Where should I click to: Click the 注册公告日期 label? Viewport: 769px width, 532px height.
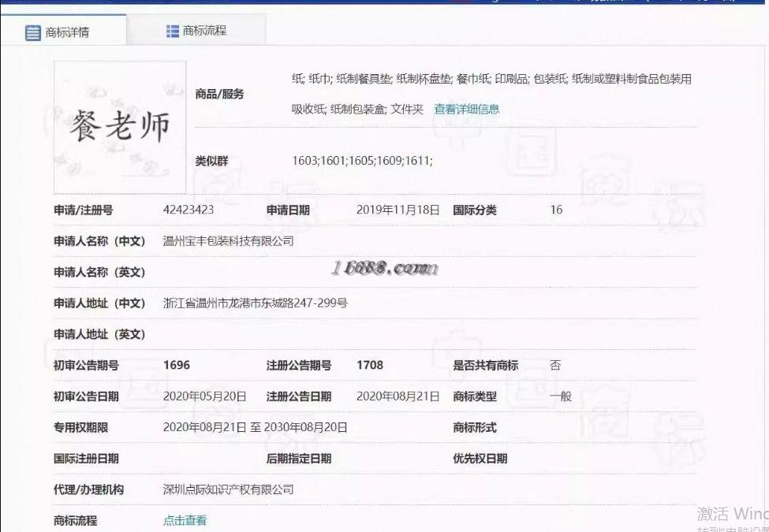click(x=299, y=396)
